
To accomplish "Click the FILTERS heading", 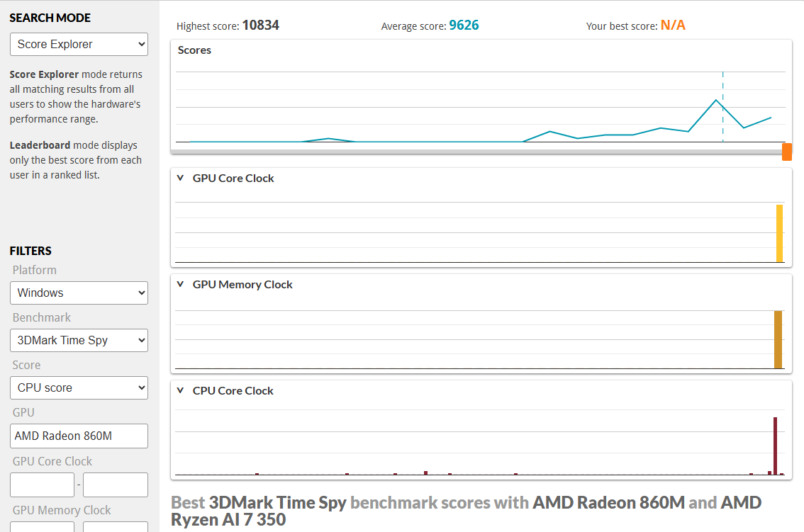I will [30, 251].
